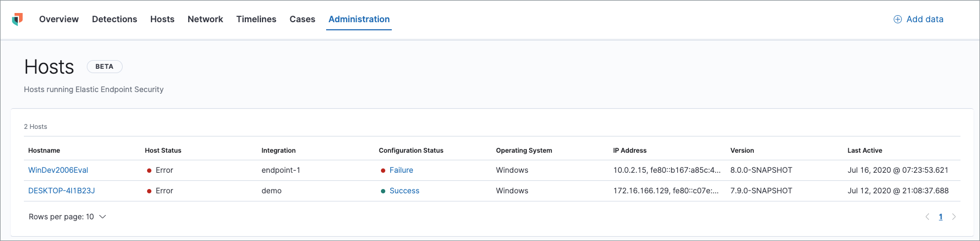The width and height of the screenshot is (980, 241).
Task: Click the plus icon beside Add data
Action: pyautogui.click(x=898, y=19)
